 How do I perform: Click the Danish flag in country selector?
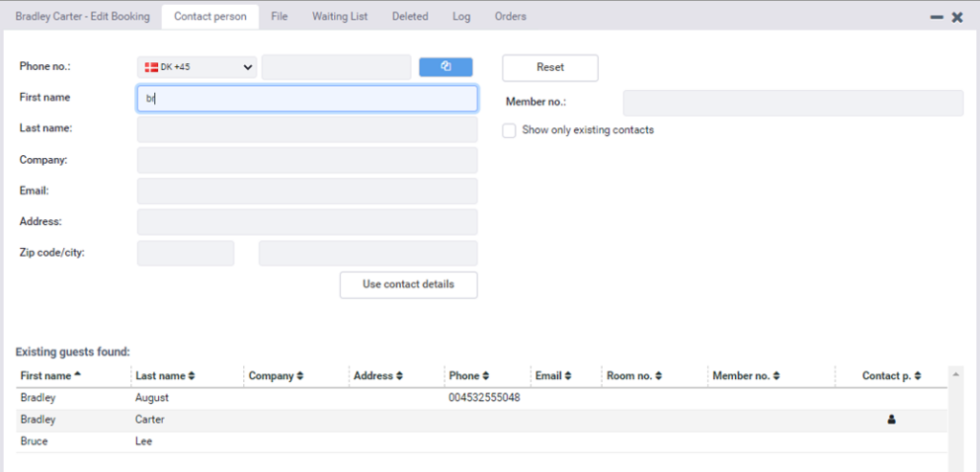coord(150,68)
